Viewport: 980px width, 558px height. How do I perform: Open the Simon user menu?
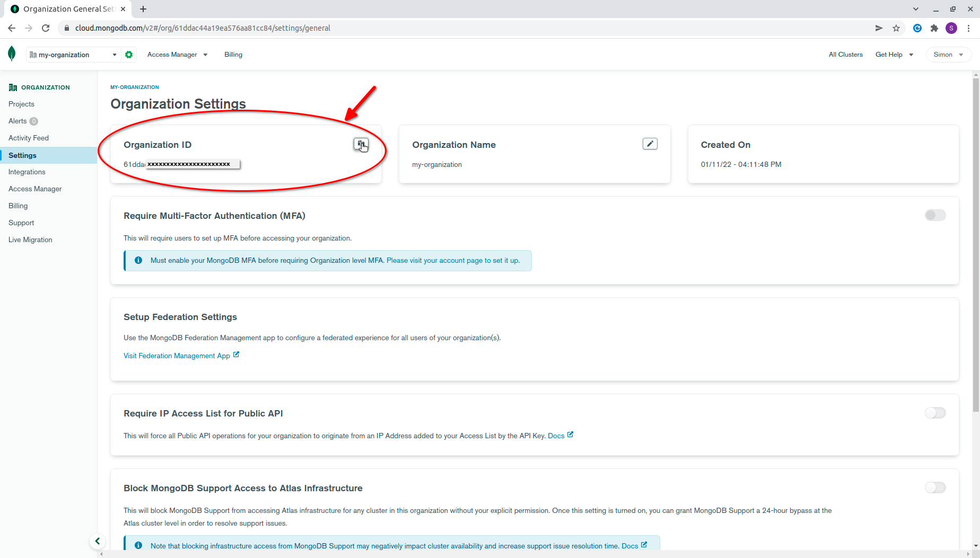pos(948,55)
